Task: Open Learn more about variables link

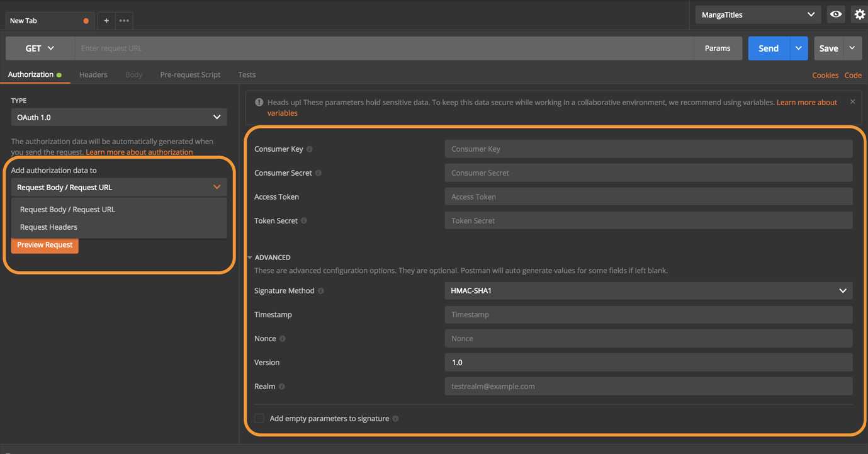Action: click(807, 103)
